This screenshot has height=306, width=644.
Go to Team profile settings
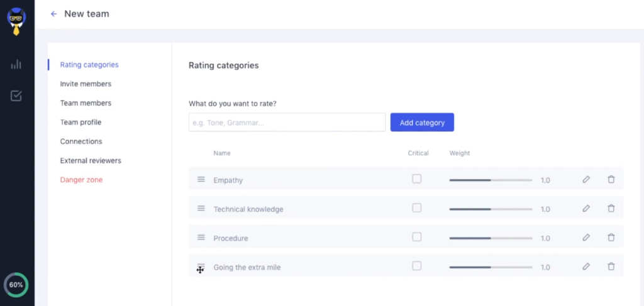(x=80, y=122)
